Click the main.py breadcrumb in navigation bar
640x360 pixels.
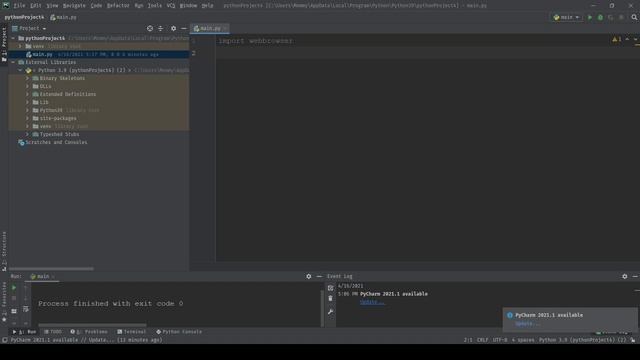[x=63, y=17]
